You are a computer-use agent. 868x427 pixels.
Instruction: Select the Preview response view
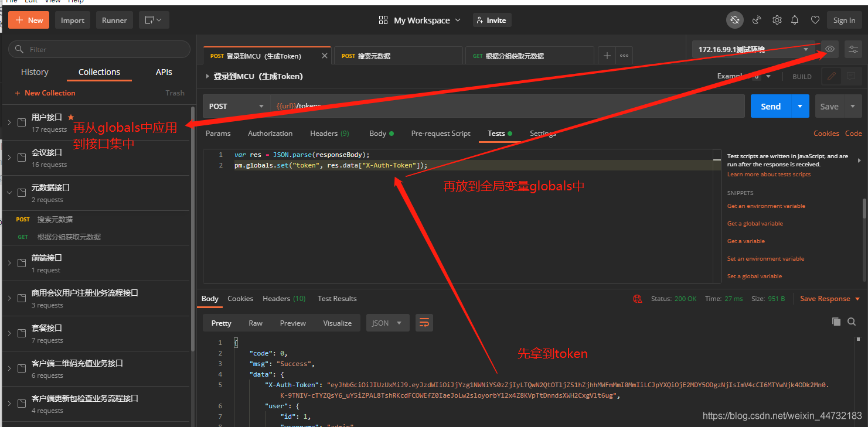pos(293,323)
